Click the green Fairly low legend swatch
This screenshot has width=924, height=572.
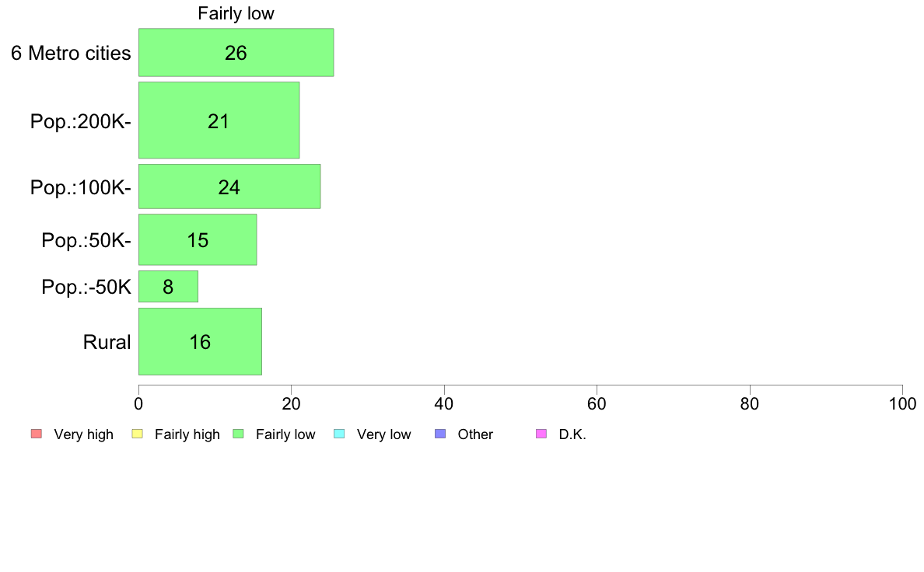239,434
